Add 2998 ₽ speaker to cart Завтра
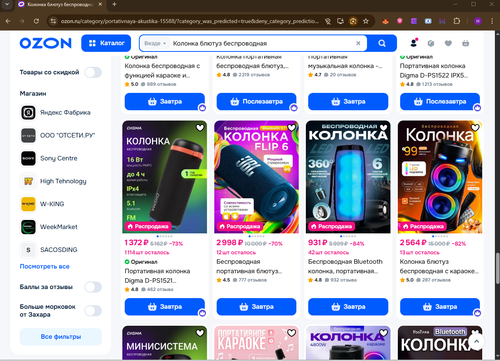This screenshot has width=500, height=361. [x=256, y=307]
